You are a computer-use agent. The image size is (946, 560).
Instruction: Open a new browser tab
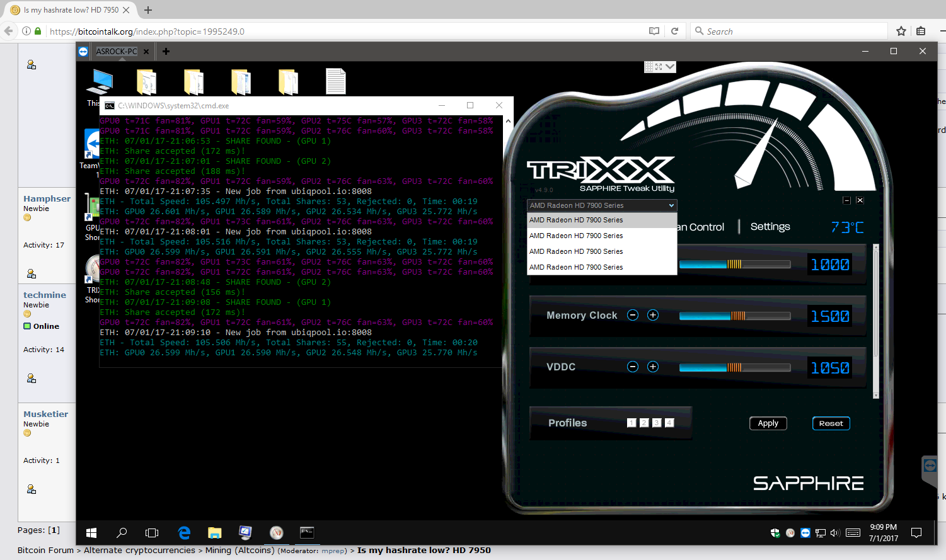pyautogui.click(x=148, y=10)
